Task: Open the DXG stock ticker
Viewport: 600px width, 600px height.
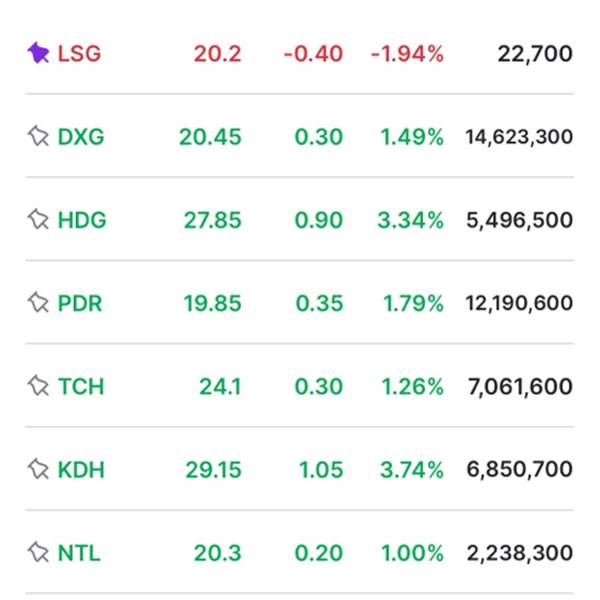Action: [81, 137]
